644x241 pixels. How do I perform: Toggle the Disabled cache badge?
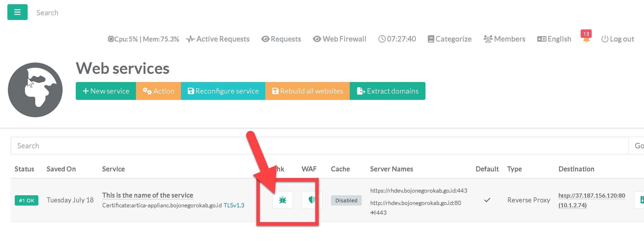(x=346, y=200)
